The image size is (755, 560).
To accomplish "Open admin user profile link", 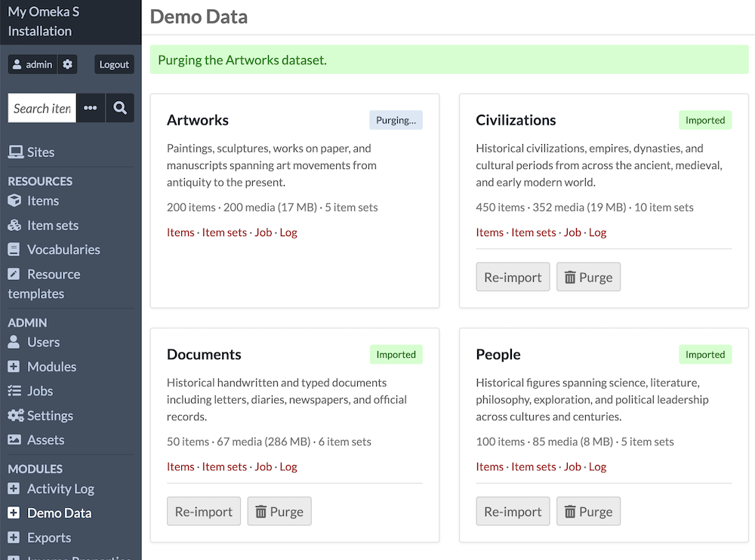I will click(32, 64).
